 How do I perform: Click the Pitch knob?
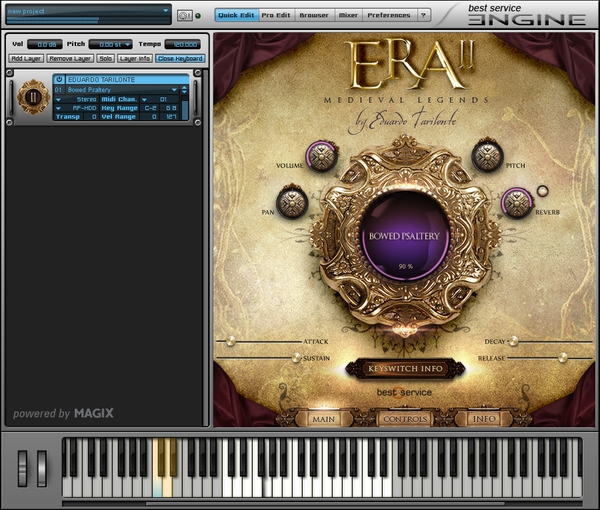click(x=487, y=155)
